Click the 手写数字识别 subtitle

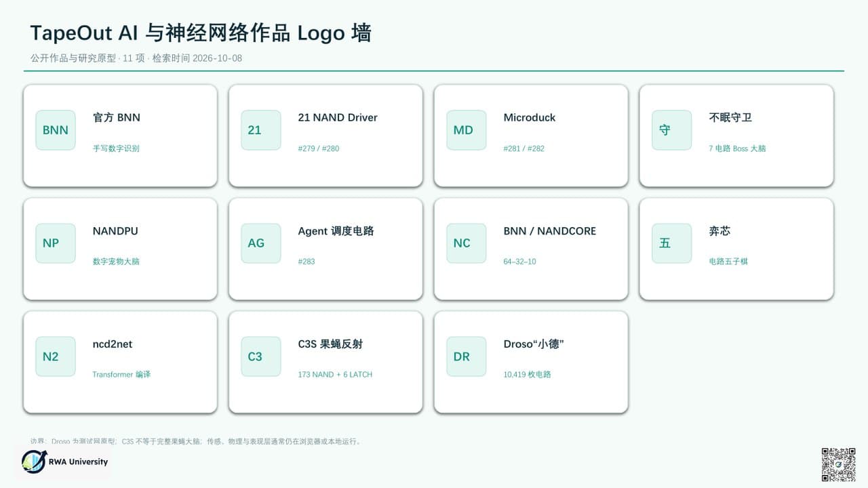(x=116, y=148)
